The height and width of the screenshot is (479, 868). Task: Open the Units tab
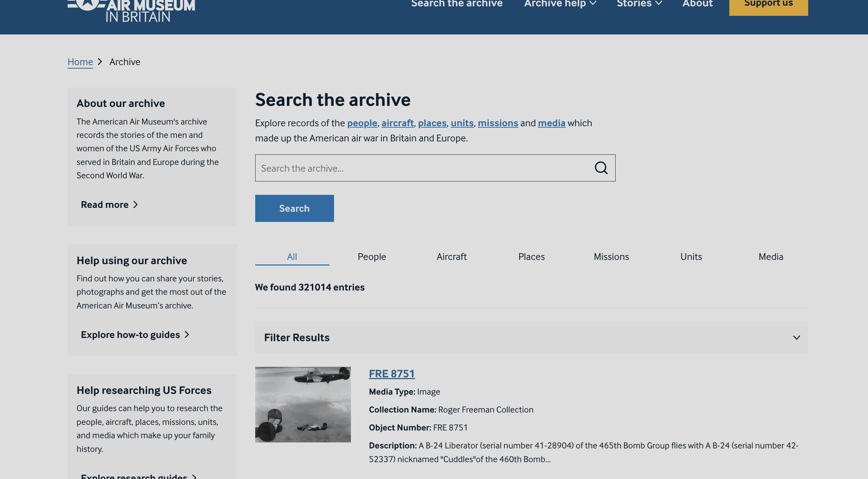pyautogui.click(x=691, y=257)
